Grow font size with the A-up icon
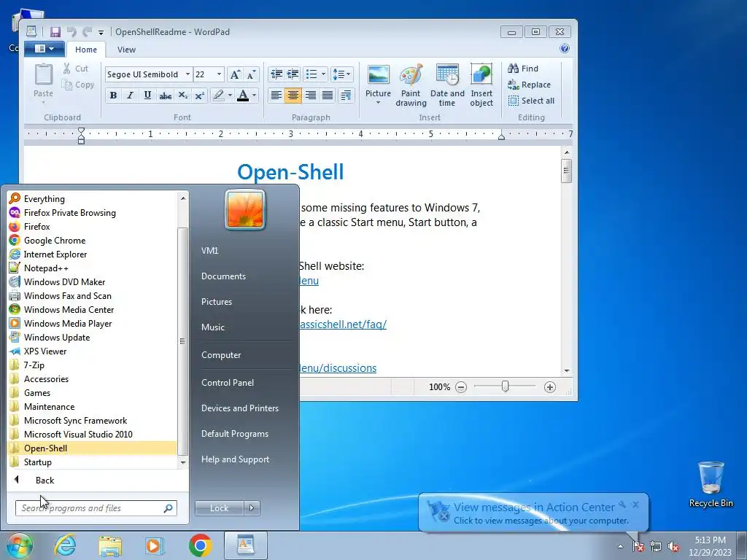 [235, 74]
